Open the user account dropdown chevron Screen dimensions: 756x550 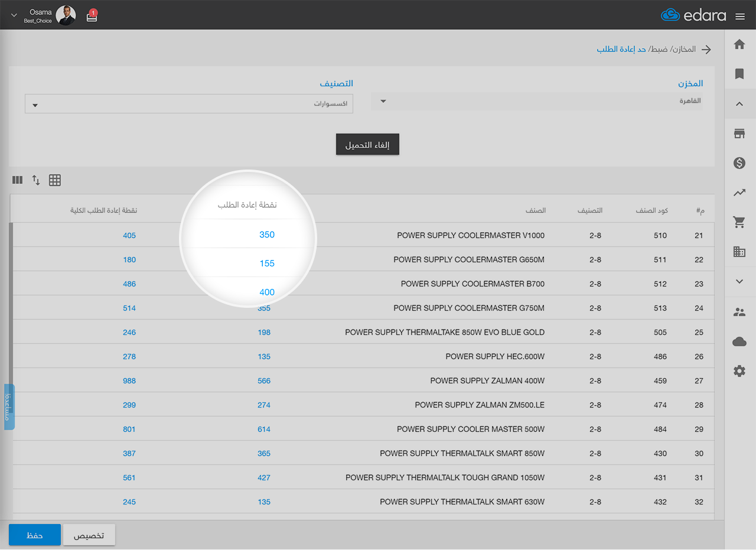tap(14, 15)
